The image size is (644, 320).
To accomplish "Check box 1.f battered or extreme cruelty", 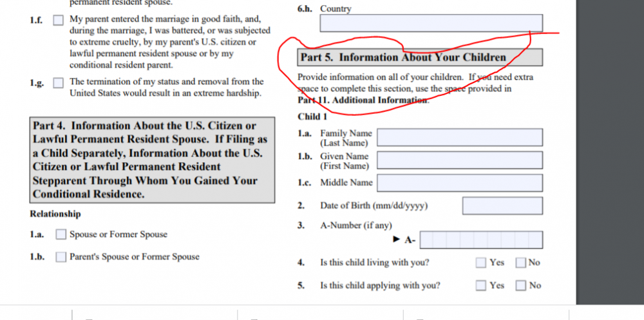I will click(59, 21).
